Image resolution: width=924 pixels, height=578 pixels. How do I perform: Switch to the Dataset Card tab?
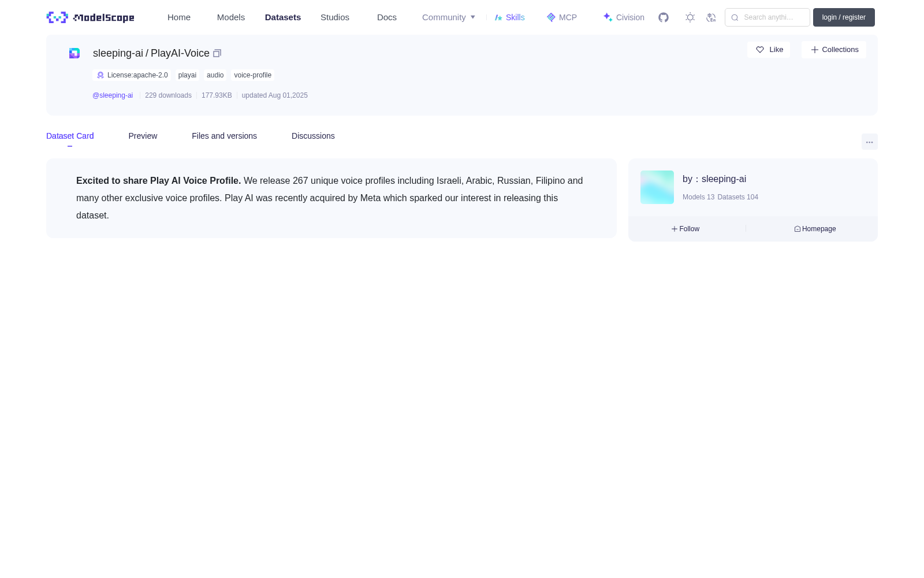[x=70, y=136]
